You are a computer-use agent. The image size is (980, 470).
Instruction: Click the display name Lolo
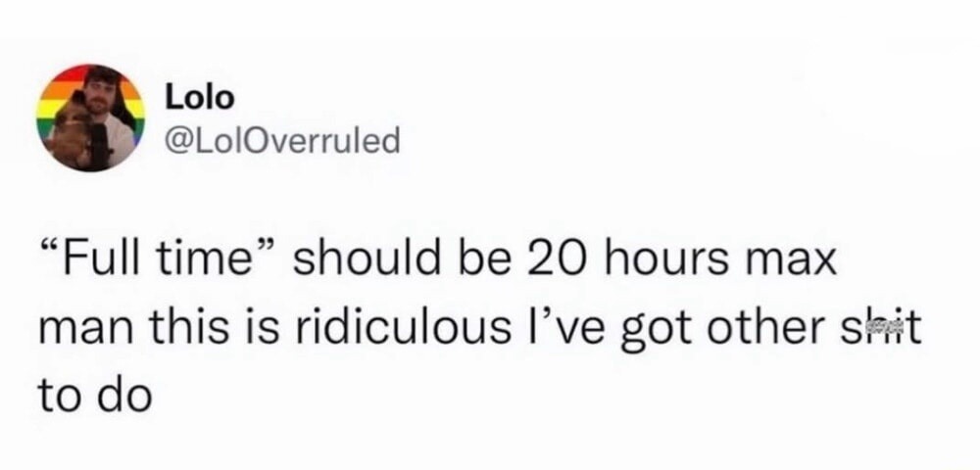[x=199, y=96]
